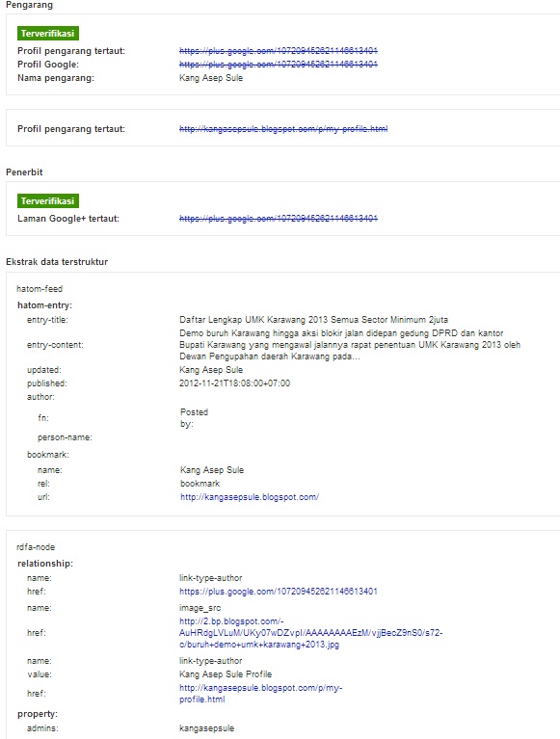Click the rdfa-node label

[x=36, y=547]
